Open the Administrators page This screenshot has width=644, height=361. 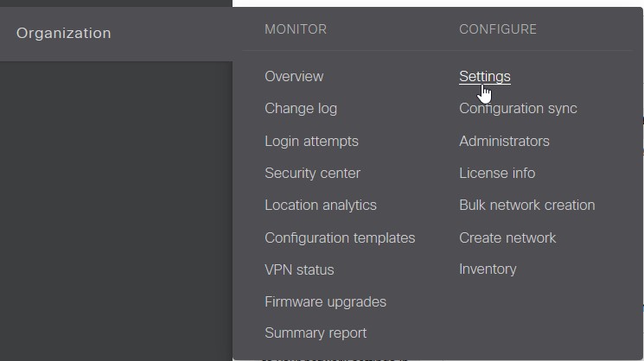point(504,141)
